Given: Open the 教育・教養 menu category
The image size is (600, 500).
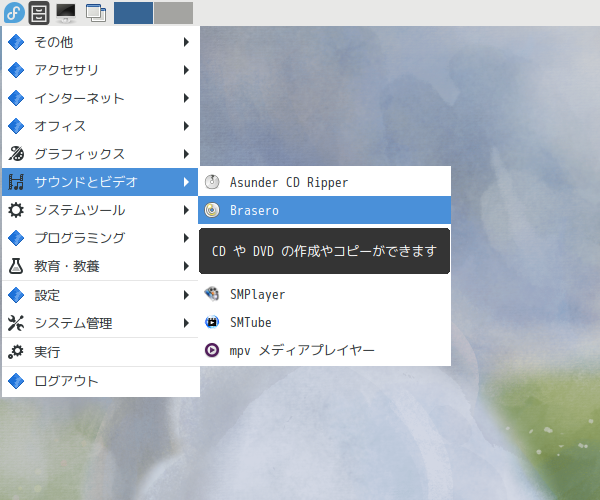Looking at the screenshot, I should pyautogui.click(x=100, y=266).
